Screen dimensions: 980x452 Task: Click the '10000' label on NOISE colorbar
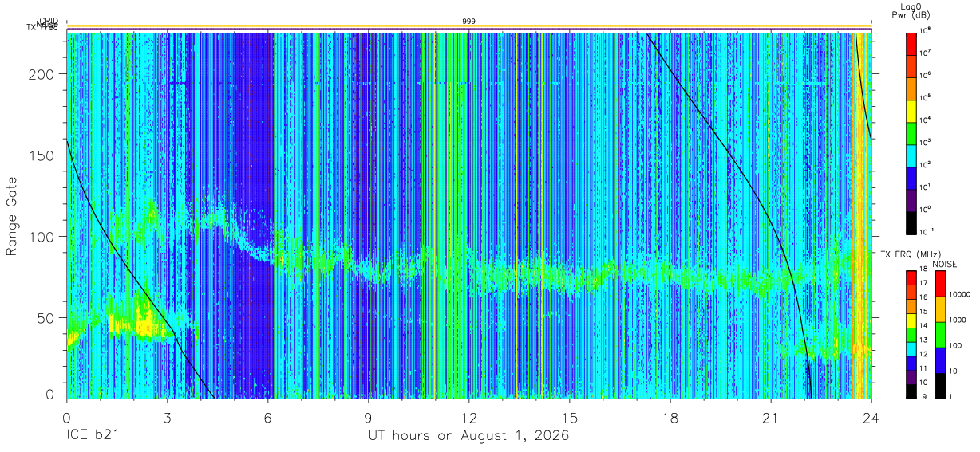[x=960, y=294]
